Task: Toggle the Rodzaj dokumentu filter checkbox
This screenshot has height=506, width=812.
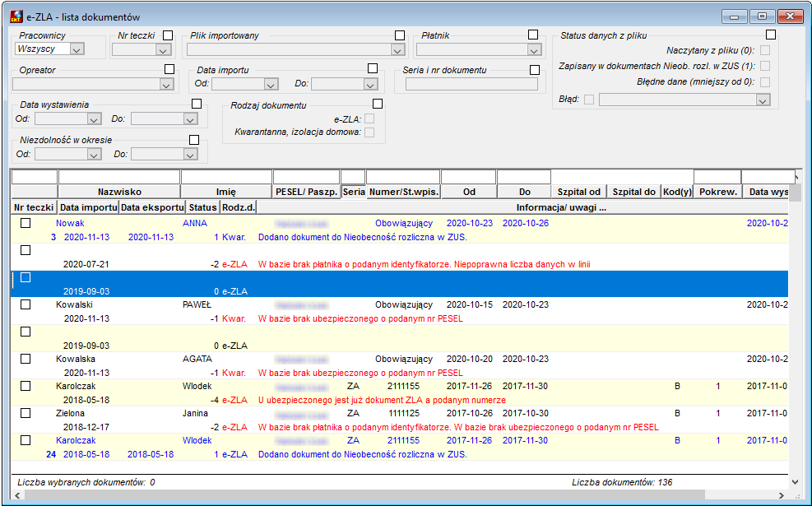Action: tap(378, 104)
